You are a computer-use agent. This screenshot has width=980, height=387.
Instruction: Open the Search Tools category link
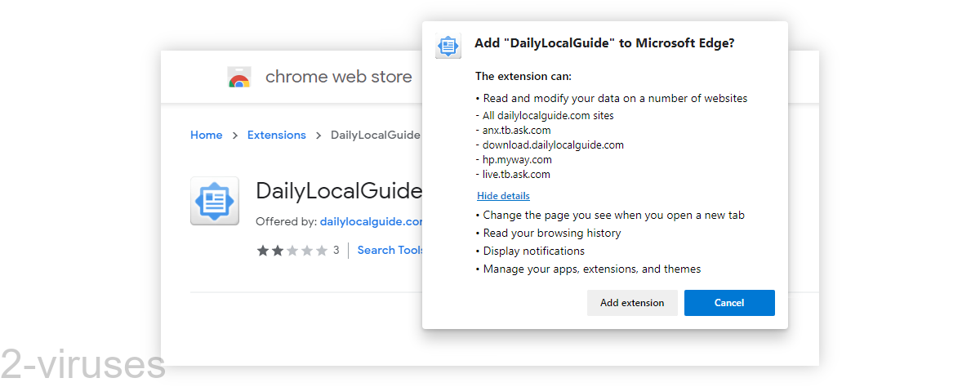[390, 251]
